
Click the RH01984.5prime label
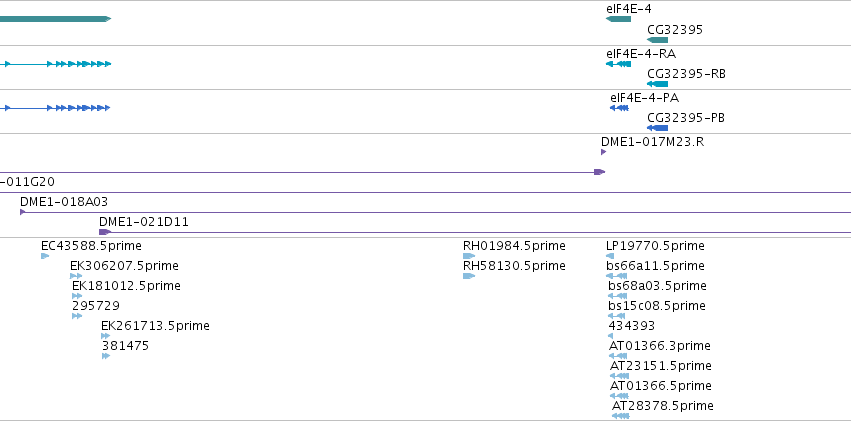(x=514, y=246)
